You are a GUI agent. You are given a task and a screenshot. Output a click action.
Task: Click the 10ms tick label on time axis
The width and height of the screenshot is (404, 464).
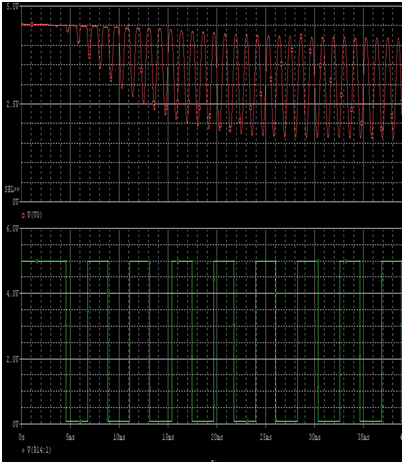(x=119, y=437)
